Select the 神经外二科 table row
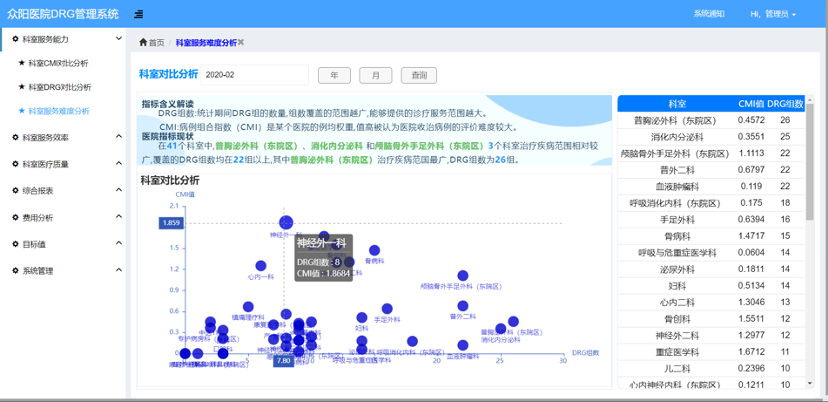This screenshot has height=402, width=828. click(711, 335)
